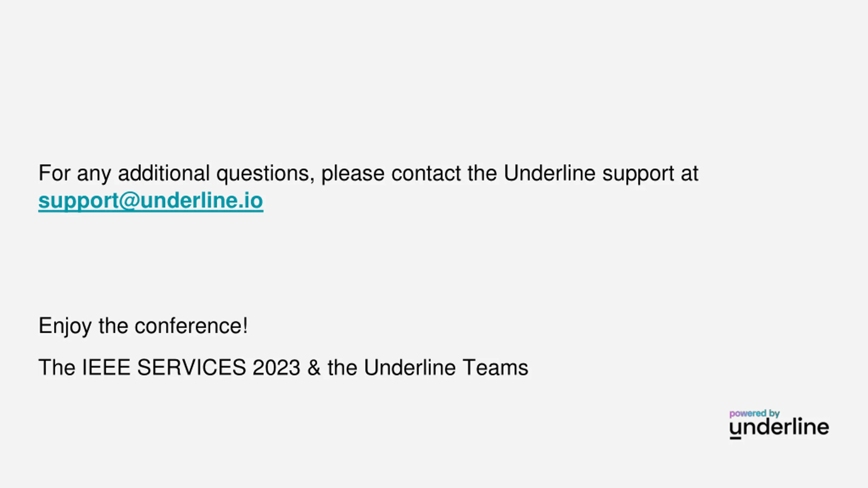Viewport: 868px width, 488px height.
Task: Click the word 'Enjoy'
Action: coord(65,326)
